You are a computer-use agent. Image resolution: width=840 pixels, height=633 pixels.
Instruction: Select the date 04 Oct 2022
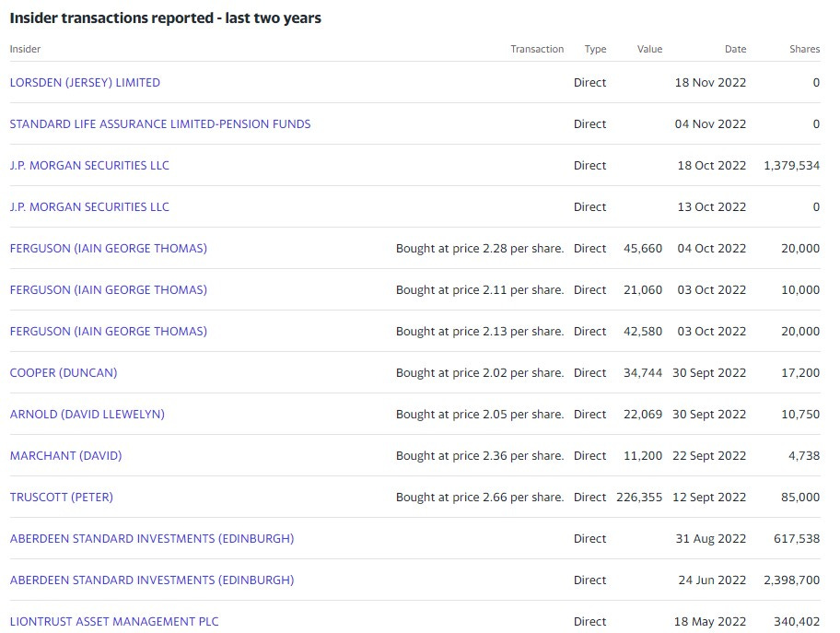[x=712, y=248]
